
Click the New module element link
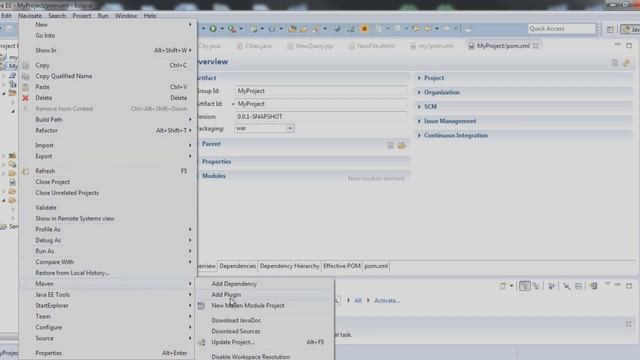pyautogui.click(x=376, y=178)
